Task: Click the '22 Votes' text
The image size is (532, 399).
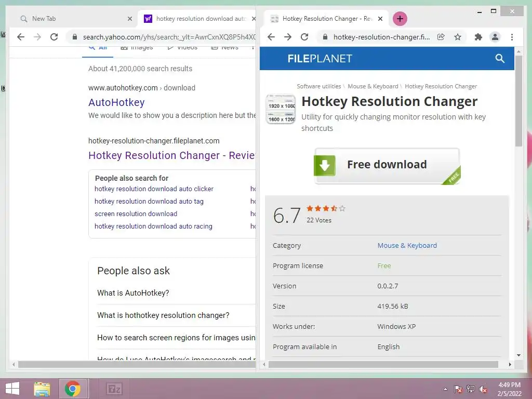Action: (319, 220)
